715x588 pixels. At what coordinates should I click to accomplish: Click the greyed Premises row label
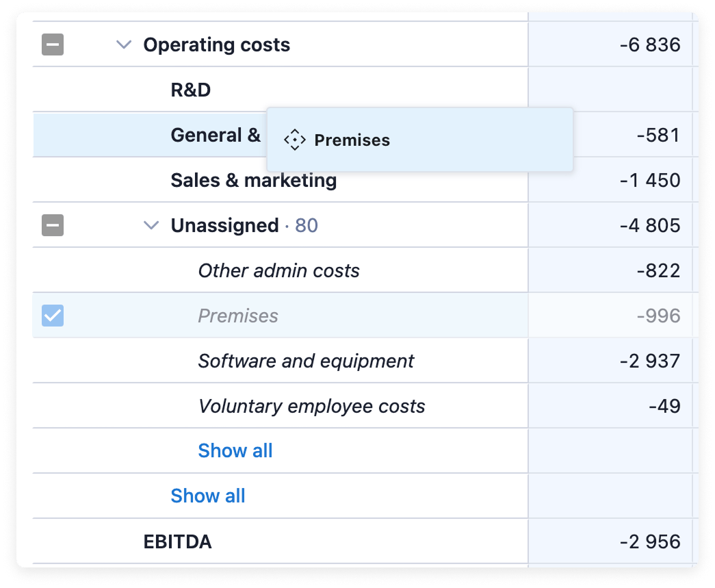[238, 316]
